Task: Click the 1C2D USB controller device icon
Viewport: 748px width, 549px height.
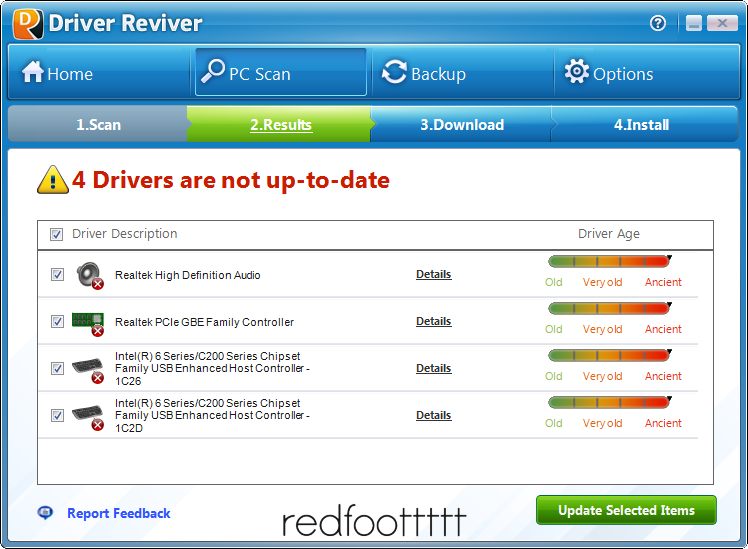Action: coord(88,417)
